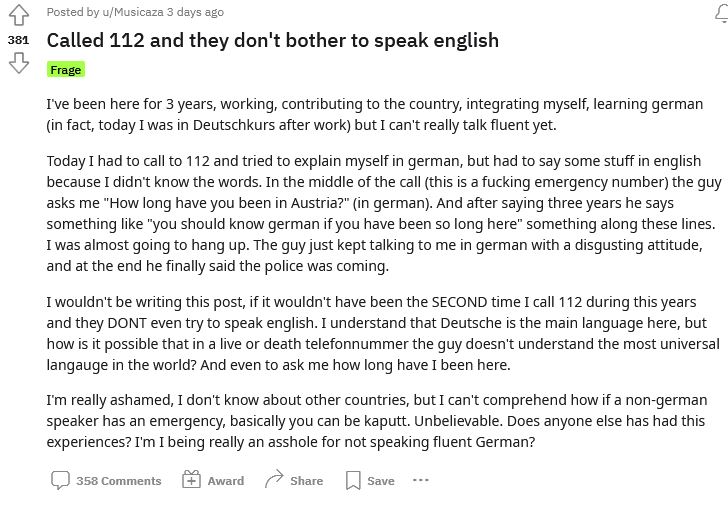This screenshot has height=510, width=728.
Task: Click the notification bell icon
Action: 722,13
